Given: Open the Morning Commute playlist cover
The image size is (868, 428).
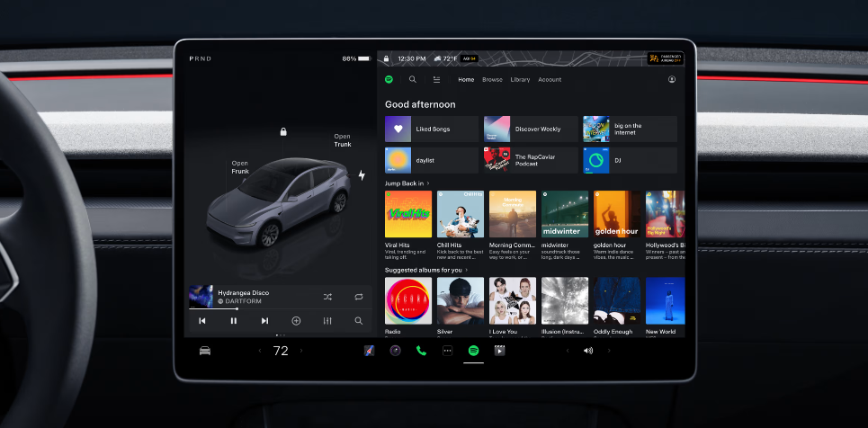Looking at the screenshot, I should tap(513, 214).
